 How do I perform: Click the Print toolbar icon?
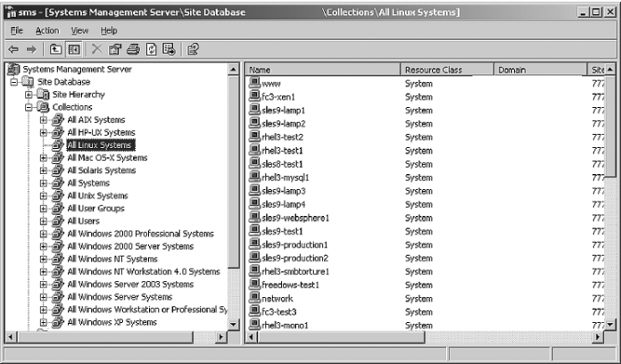(x=134, y=49)
